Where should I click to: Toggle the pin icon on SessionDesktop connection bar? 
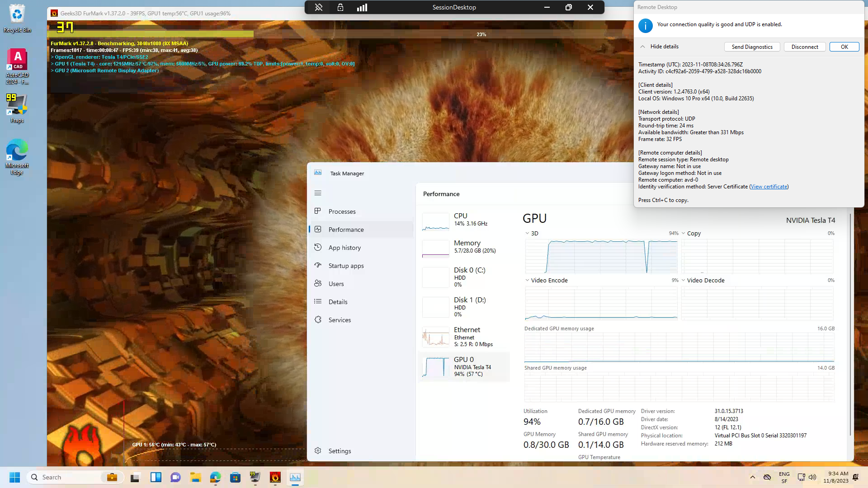319,7
